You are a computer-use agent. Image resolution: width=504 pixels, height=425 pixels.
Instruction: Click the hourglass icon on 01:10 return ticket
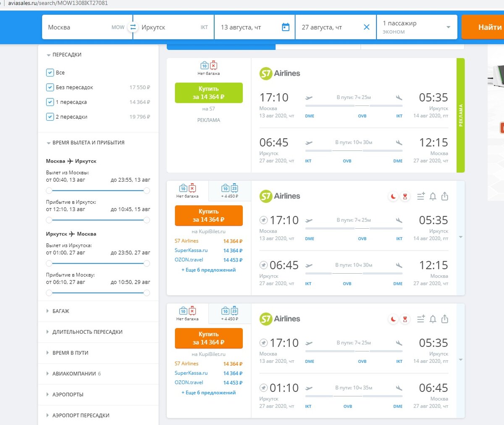point(405,319)
